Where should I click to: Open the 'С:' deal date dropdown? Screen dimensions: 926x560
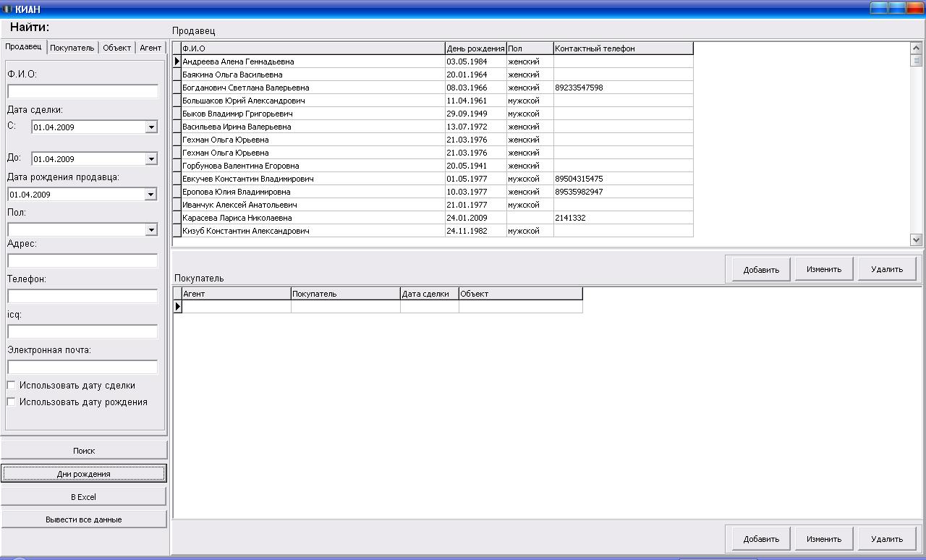(x=151, y=127)
